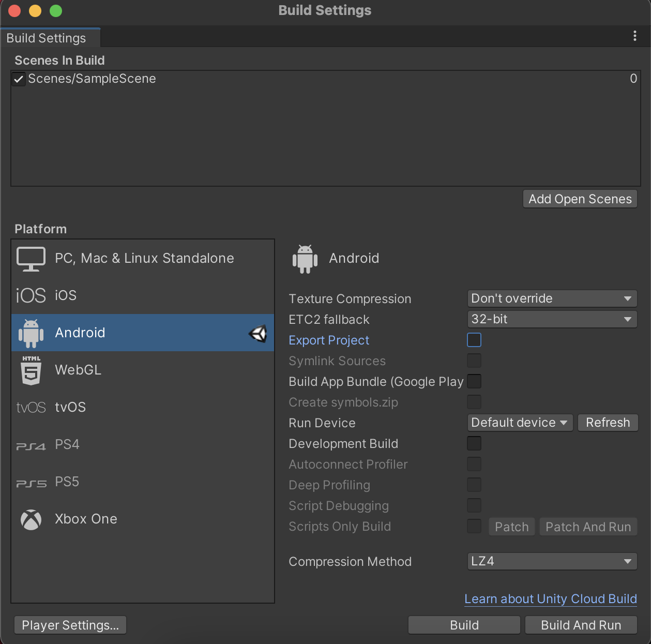Select the PS5 platform entry
651x644 pixels.
coord(143,482)
